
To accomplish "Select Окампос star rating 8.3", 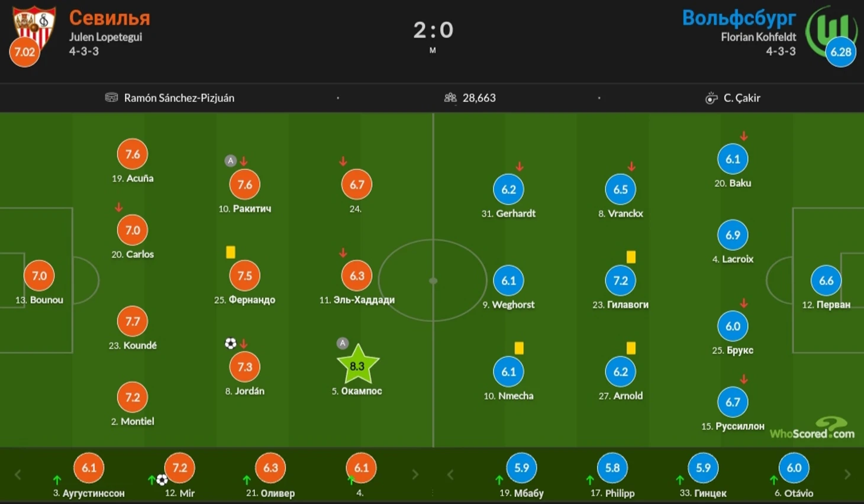I will tap(357, 366).
